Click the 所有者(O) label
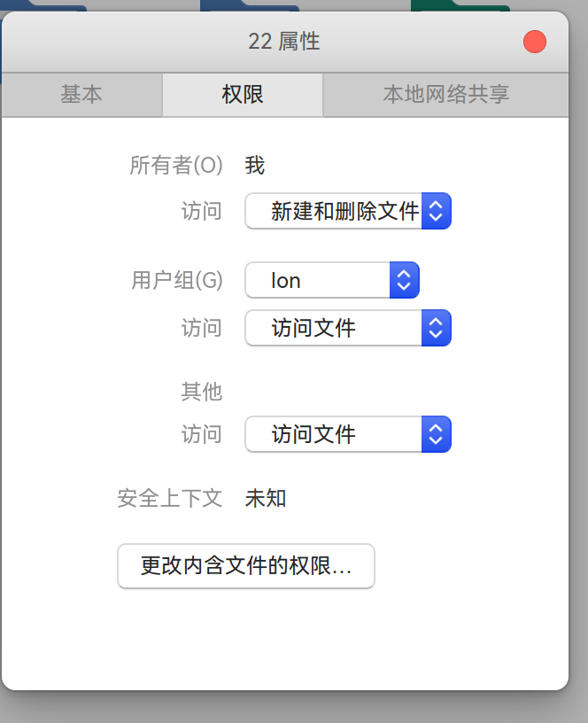The image size is (588, 723). [x=176, y=165]
